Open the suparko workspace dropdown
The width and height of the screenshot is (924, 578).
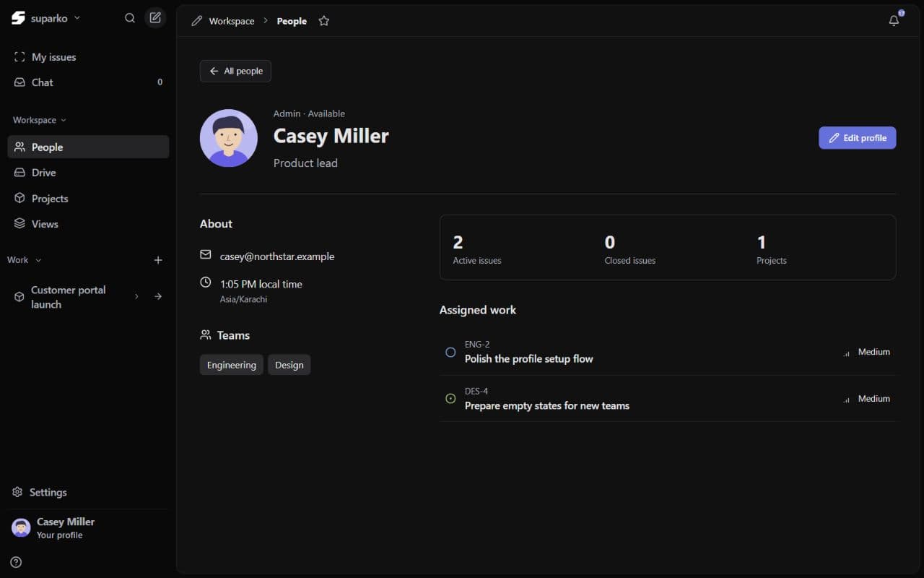tap(56, 18)
